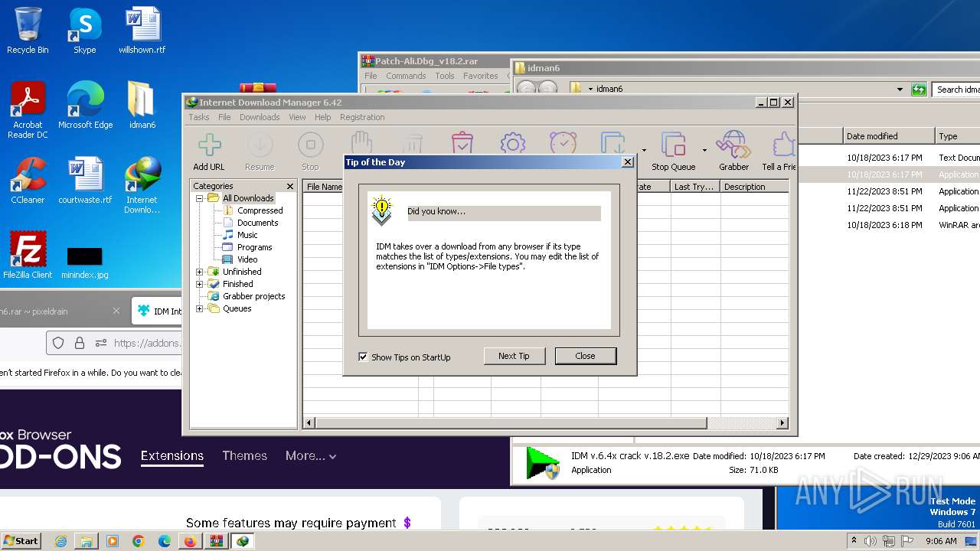Show hidden system tray icons arrow

coord(854,540)
